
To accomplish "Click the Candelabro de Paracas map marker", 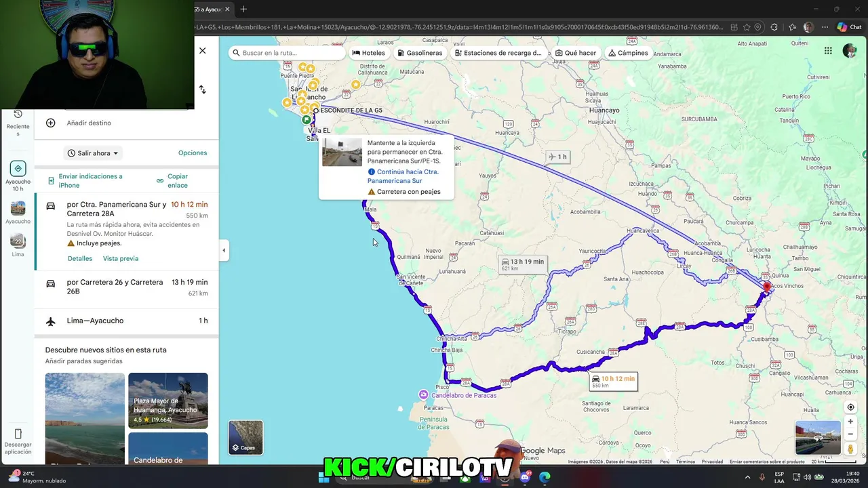I will click(423, 394).
